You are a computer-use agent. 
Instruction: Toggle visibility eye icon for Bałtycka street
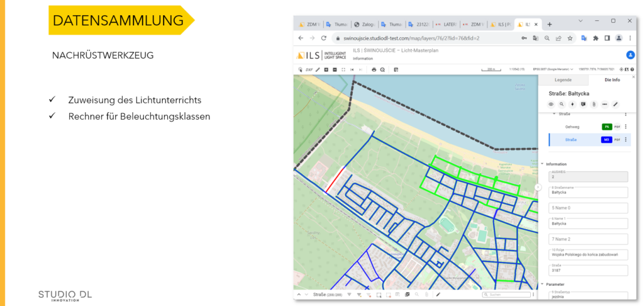(551, 104)
